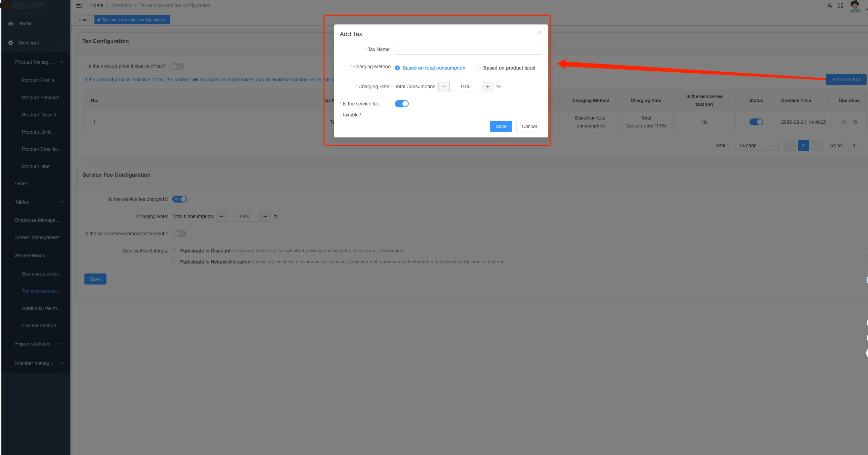The image size is (868, 455).
Task: Open Scan code order settings in sidebar
Action: (42, 274)
